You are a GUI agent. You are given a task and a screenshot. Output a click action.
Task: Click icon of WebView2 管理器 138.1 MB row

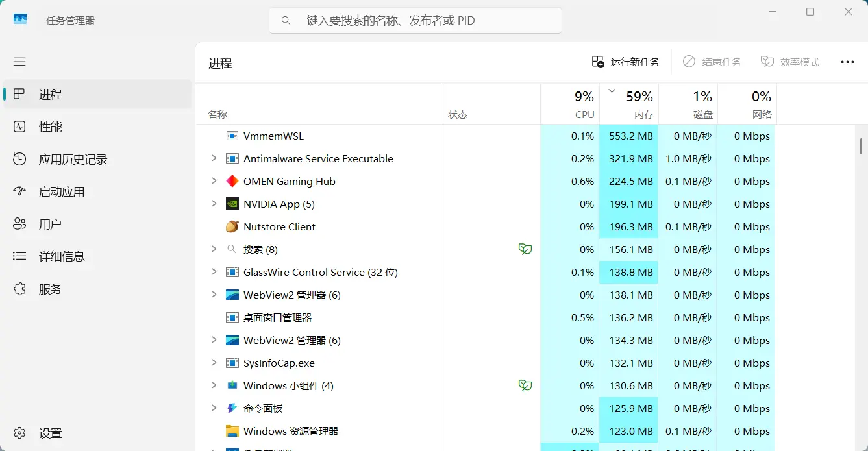(x=232, y=295)
